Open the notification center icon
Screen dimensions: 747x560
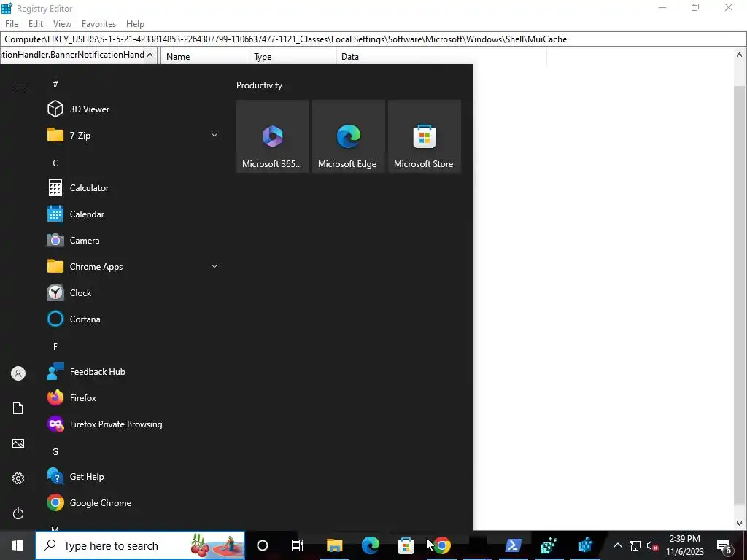724,545
